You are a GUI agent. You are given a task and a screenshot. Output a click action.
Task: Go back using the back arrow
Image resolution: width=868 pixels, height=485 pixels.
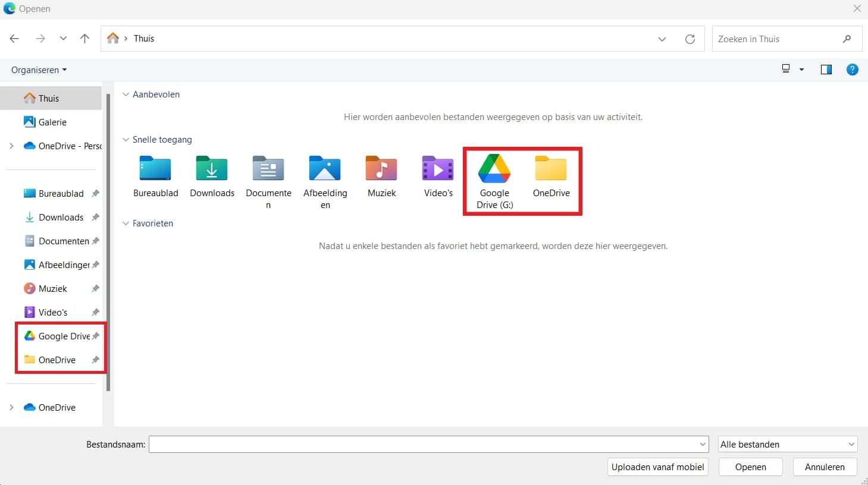point(14,39)
